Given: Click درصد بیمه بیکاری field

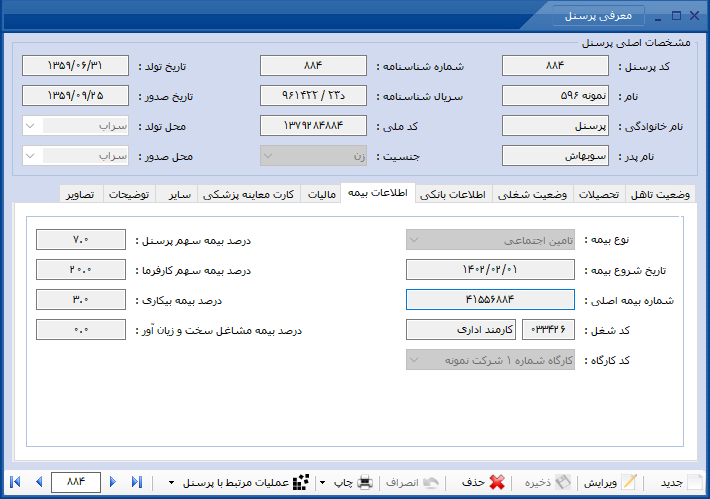Looking at the screenshot, I should click(x=81, y=299).
